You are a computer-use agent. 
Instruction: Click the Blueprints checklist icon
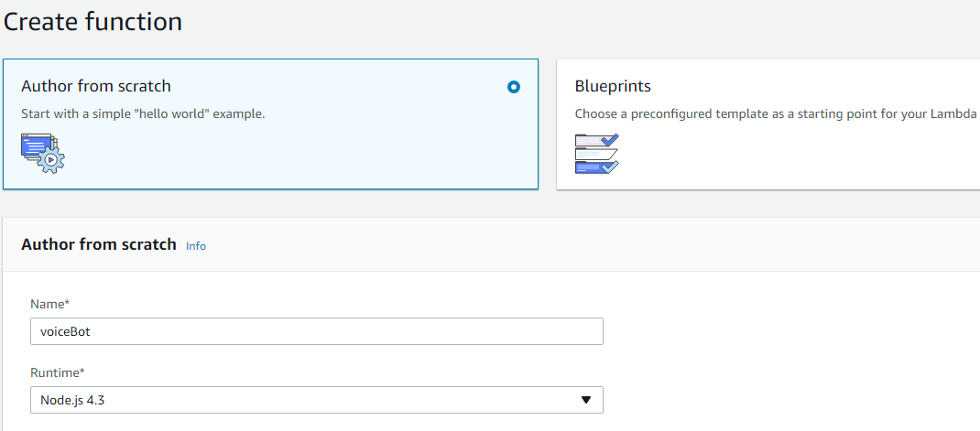click(x=597, y=153)
